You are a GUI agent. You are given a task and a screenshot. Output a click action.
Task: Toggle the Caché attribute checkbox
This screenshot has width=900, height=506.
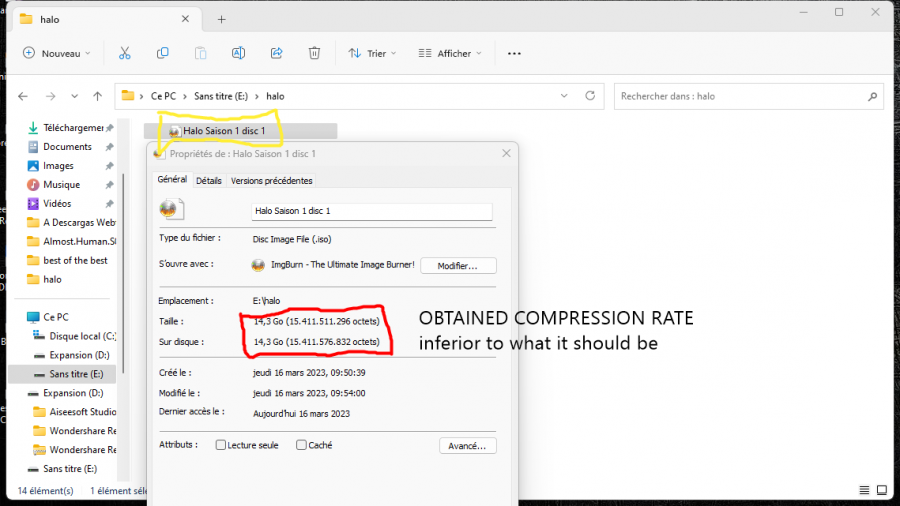(301, 445)
